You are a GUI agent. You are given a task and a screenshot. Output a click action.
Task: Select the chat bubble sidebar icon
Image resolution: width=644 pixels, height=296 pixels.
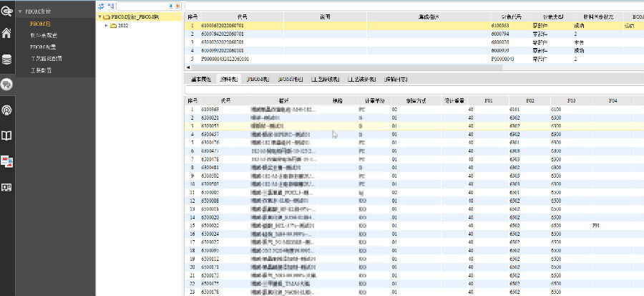(x=7, y=85)
